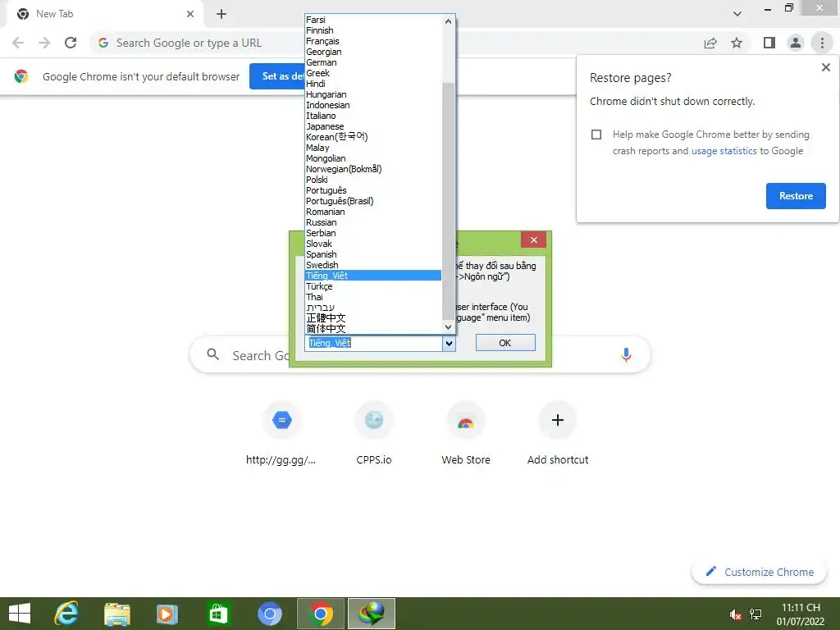Share this page icon in address bar
The height and width of the screenshot is (630, 840).
[710, 43]
